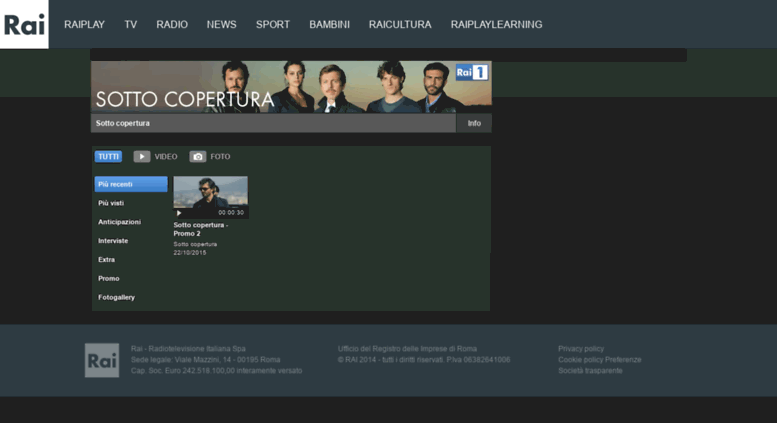Select the Sotto copertura tab under the banner
The height and width of the screenshot is (423, 777).
point(273,123)
